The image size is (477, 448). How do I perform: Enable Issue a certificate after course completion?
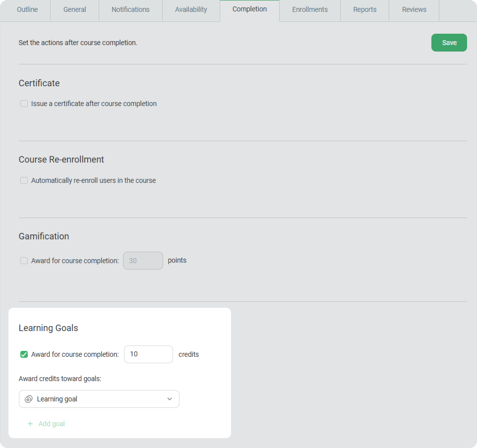click(x=24, y=104)
